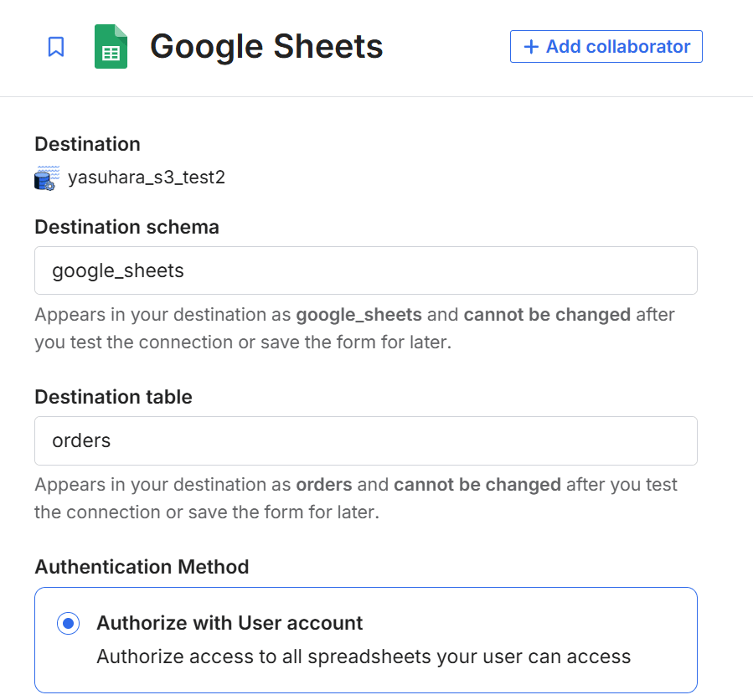Screen dimensions: 753x700
Task: Click the yasuhara_s3_test2 destination database icon
Action: coord(47,178)
